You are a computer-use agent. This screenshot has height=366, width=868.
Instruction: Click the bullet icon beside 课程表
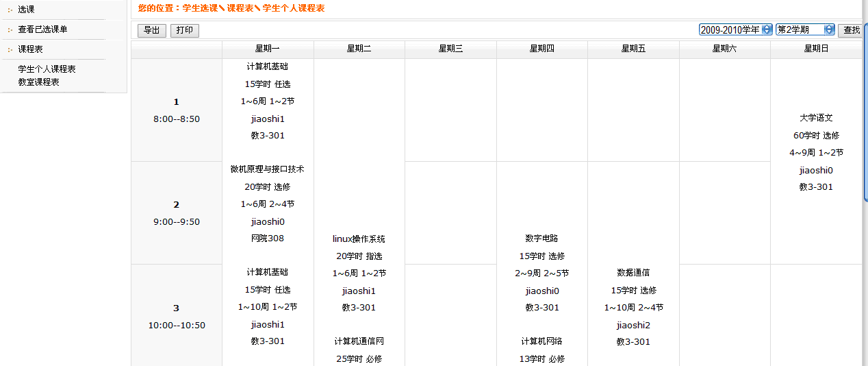click(x=10, y=50)
